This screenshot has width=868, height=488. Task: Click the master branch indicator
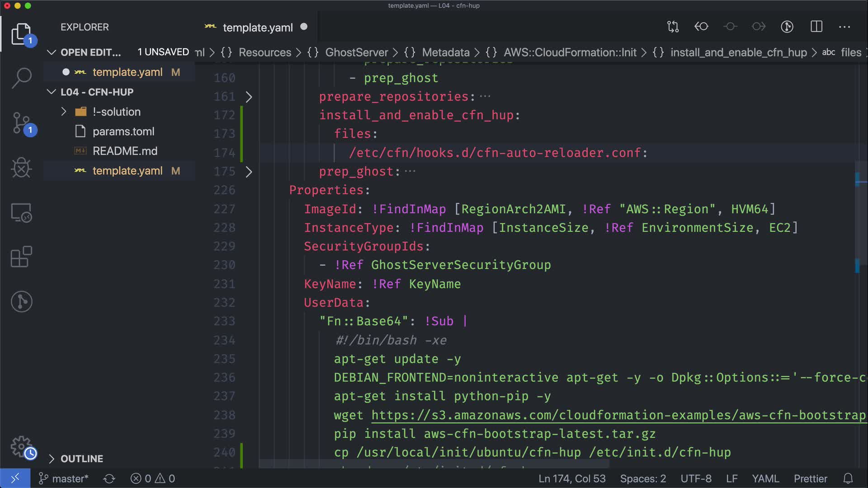[64, 479]
